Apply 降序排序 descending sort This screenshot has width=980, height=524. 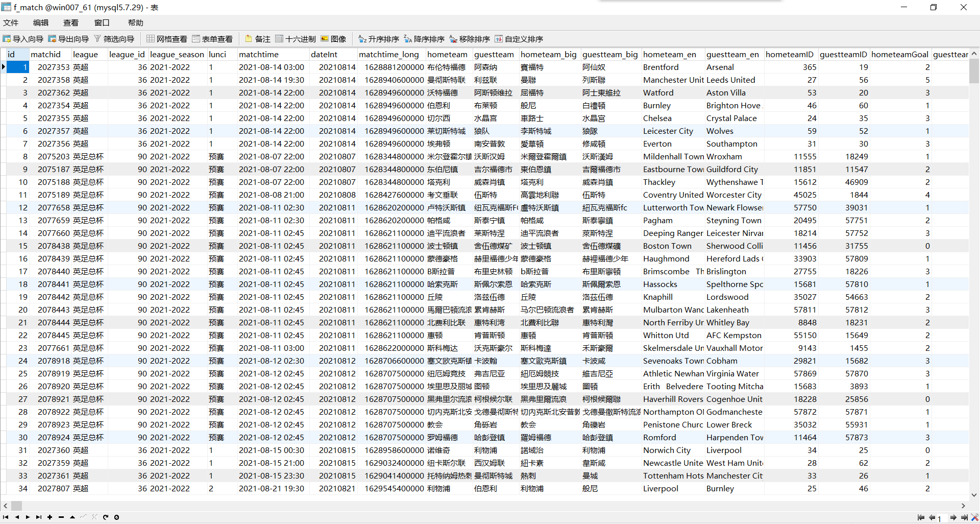[x=424, y=39]
